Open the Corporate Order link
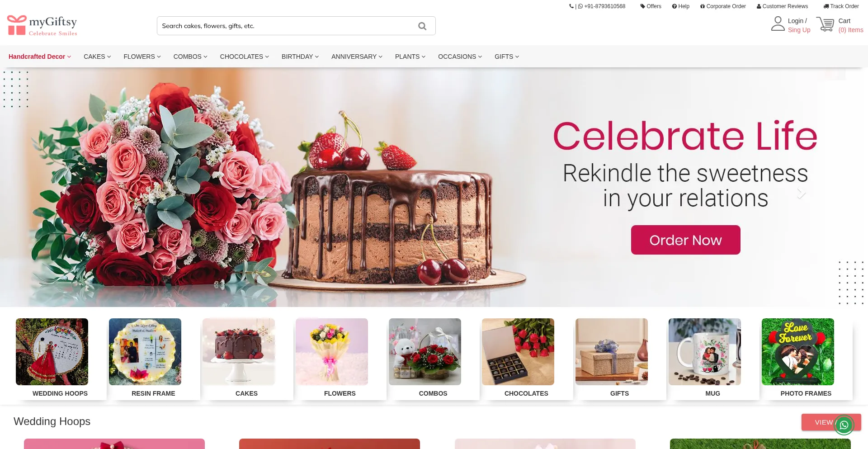This screenshot has height=449, width=868. point(723,6)
